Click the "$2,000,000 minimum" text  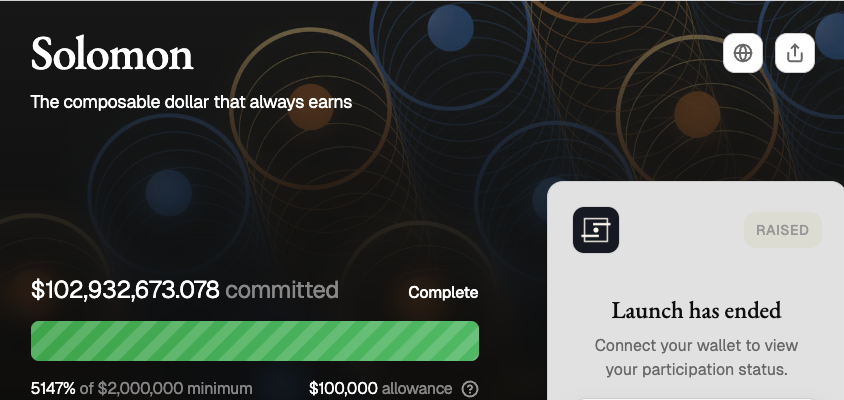[175, 388]
